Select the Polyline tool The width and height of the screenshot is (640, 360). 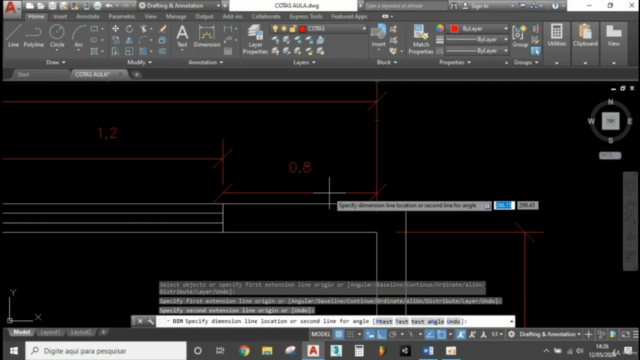pos(33,36)
